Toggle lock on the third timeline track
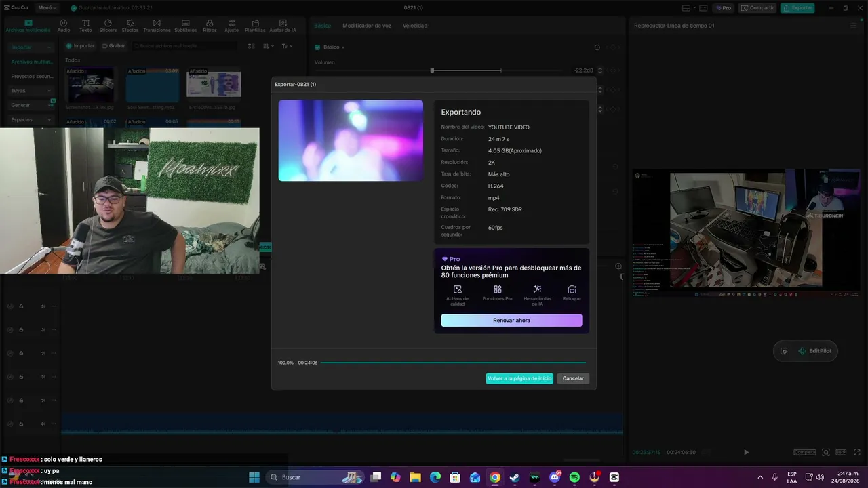The height and width of the screenshot is (488, 868). click(x=21, y=353)
